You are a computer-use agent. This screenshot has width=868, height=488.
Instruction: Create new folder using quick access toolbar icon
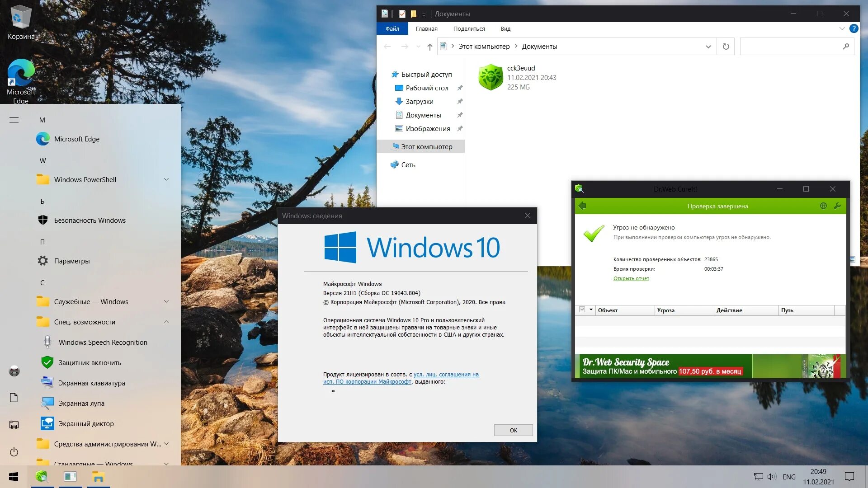coord(413,14)
